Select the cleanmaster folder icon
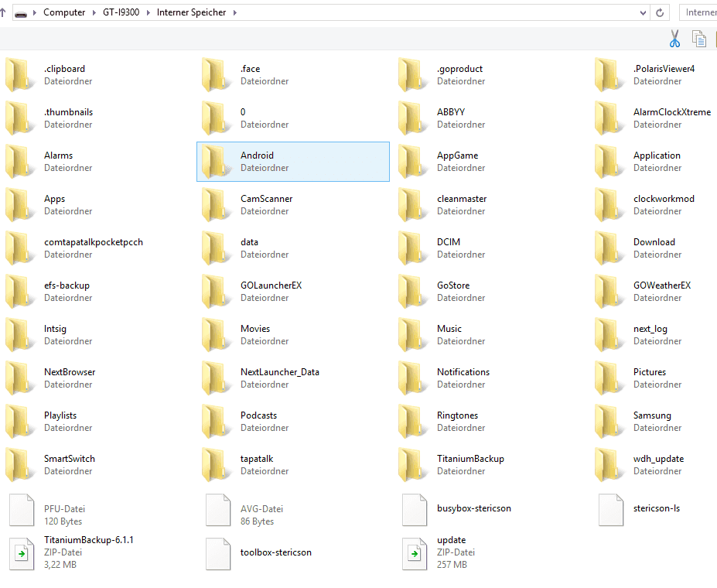This screenshot has height=588, width=717. [x=413, y=205]
